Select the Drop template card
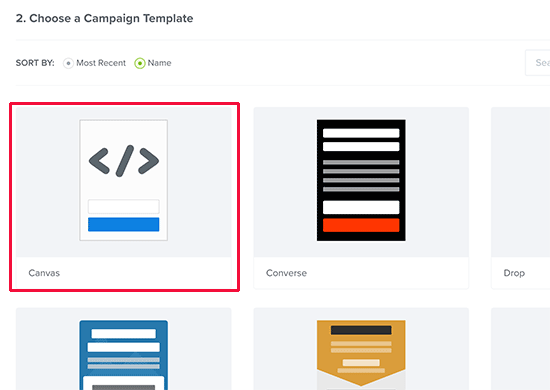The image size is (550, 390). [521, 198]
